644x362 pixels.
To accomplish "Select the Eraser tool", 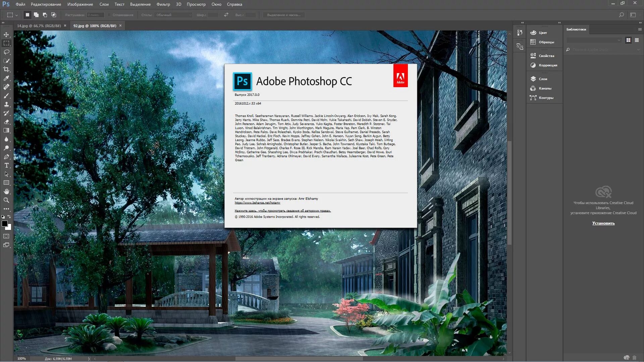I will (6, 122).
